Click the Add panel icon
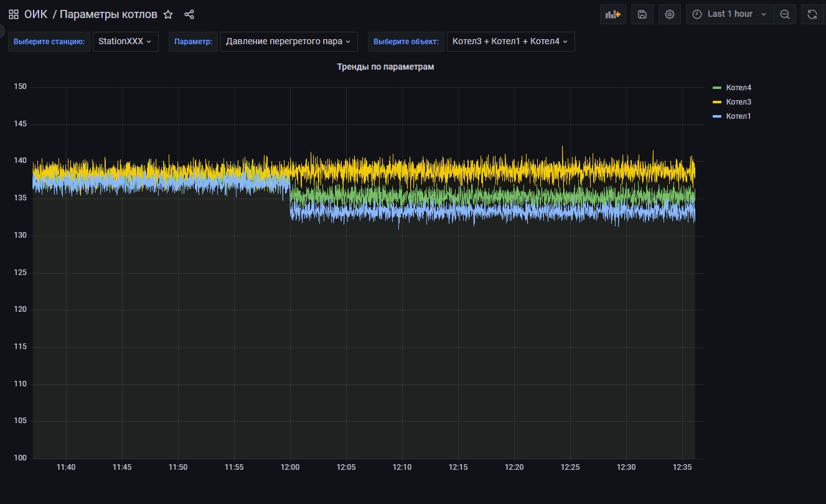The image size is (826, 504). (x=612, y=14)
